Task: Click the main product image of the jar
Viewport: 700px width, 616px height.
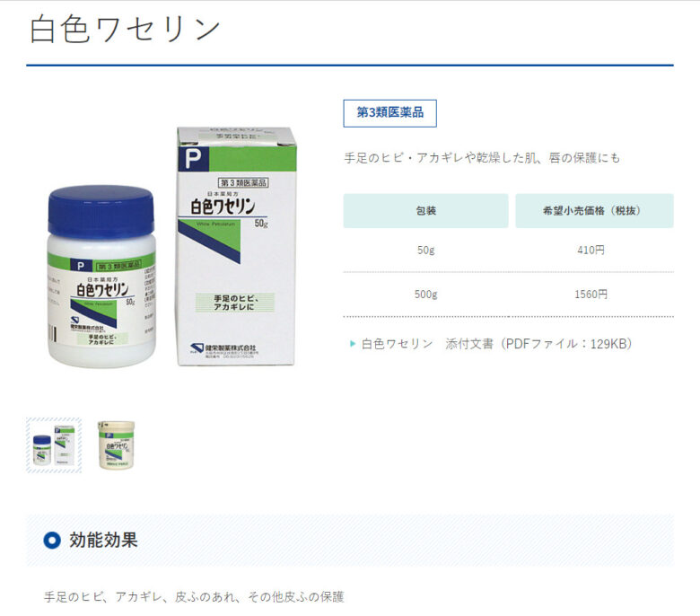Action: 101,277
